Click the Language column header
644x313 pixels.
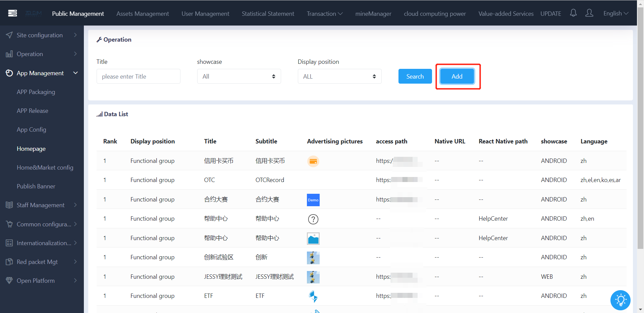tap(594, 141)
